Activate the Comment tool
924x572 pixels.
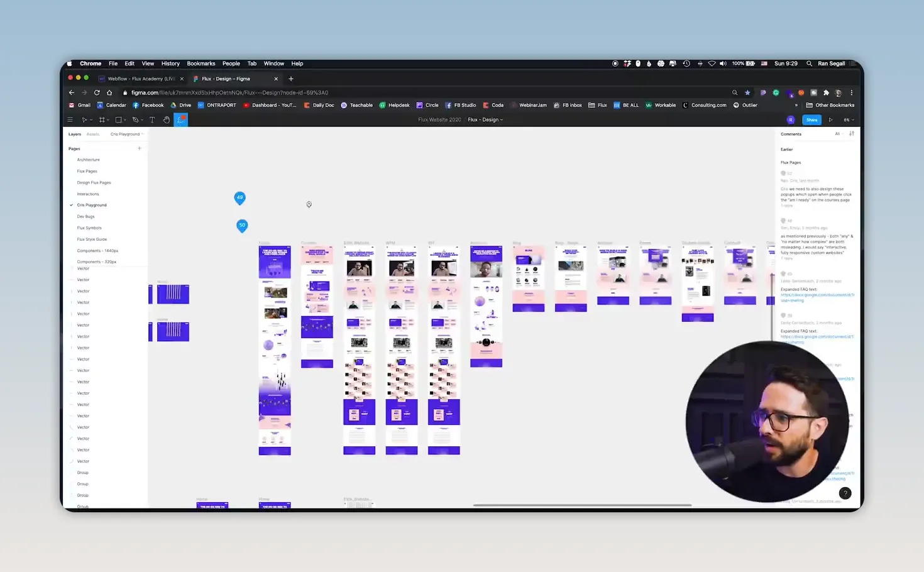pos(181,120)
